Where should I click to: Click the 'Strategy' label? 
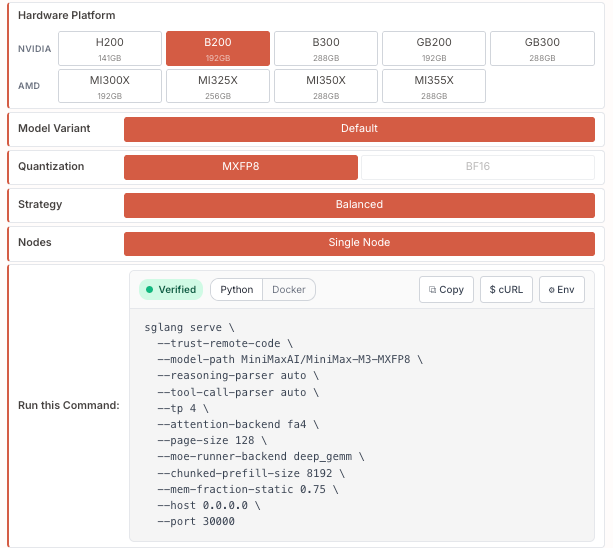40,204
